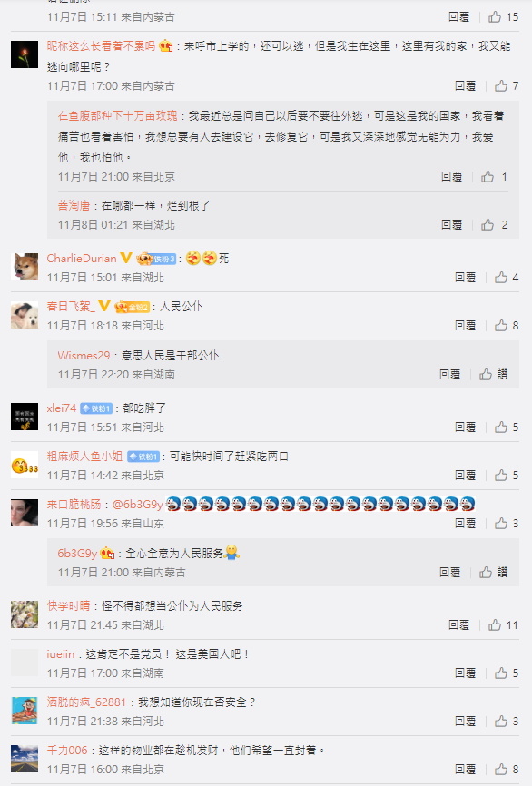
Task: Open CharlieDurian's Shiba dog avatar
Action: [x=25, y=266]
